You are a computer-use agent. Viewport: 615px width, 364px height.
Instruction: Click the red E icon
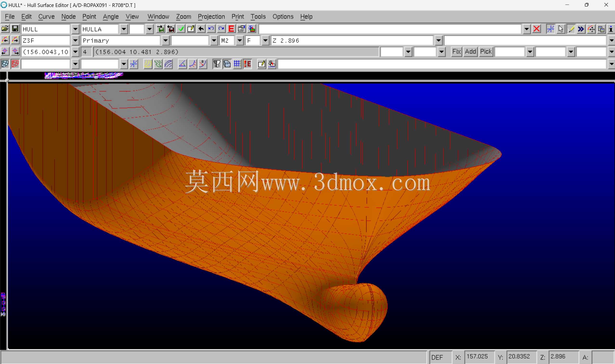(231, 29)
